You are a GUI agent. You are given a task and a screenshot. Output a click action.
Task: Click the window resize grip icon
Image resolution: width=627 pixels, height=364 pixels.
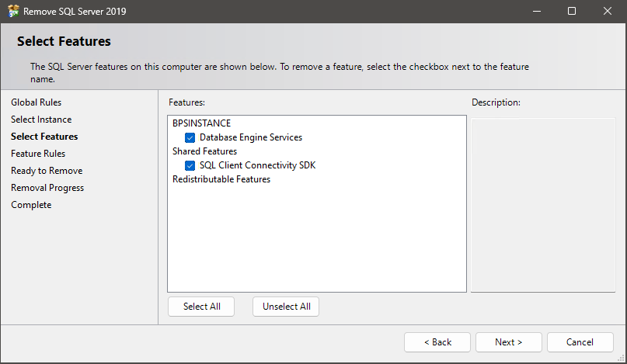622,359
